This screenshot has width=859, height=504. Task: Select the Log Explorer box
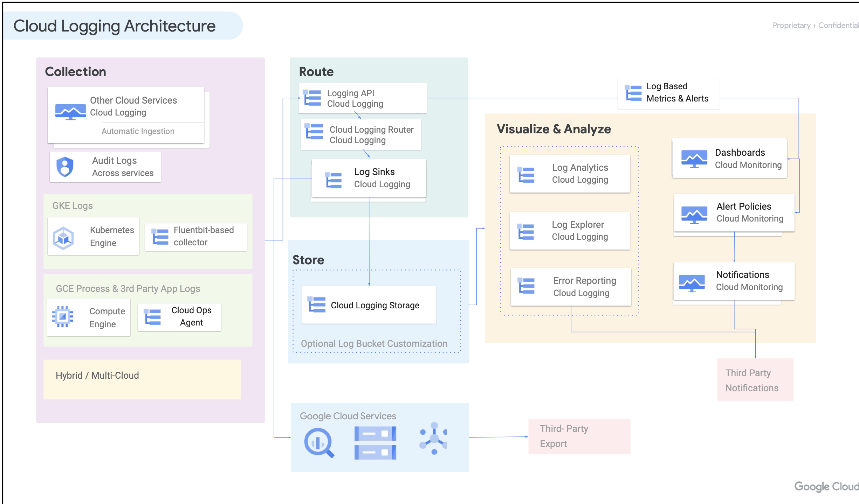[x=570, y=231]
